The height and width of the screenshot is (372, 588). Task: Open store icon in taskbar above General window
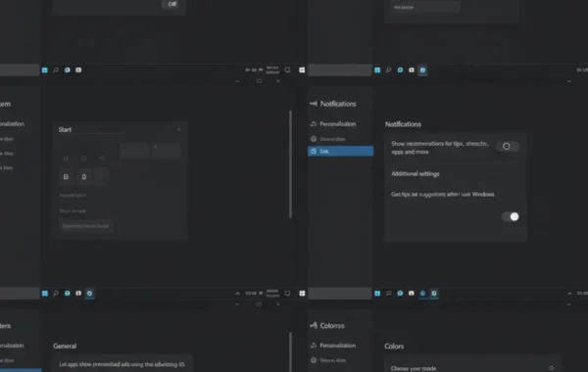pos(78,294)
